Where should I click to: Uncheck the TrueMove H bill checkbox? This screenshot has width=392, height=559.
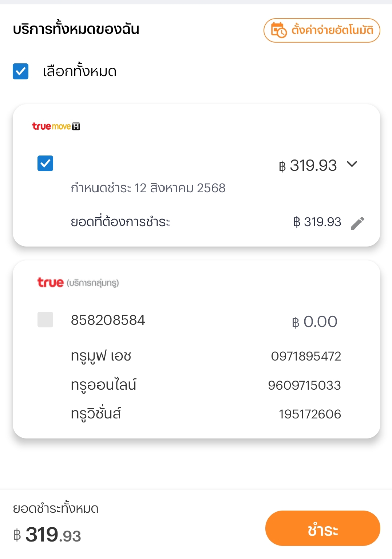click(45, 163)
